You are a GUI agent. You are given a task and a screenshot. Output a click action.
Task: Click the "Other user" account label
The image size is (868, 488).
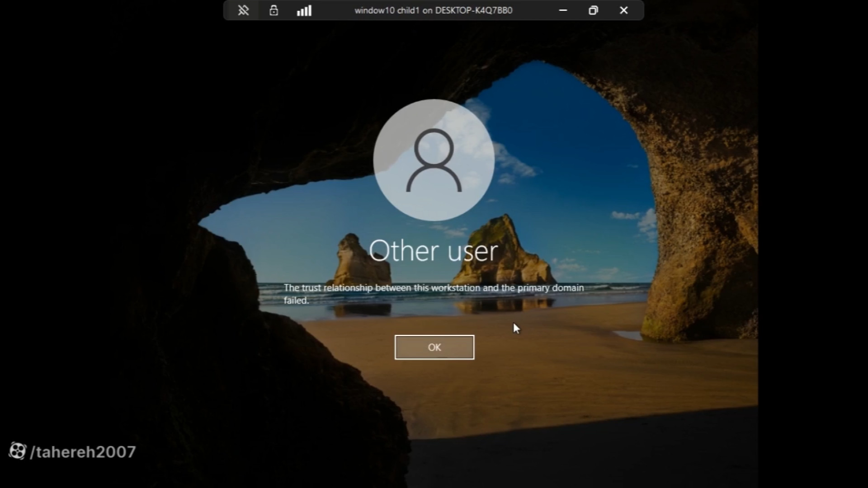tap(433, 251)
